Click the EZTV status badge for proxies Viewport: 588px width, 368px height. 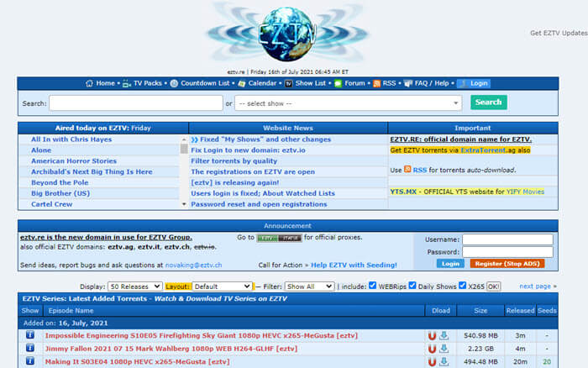(280, 239)
